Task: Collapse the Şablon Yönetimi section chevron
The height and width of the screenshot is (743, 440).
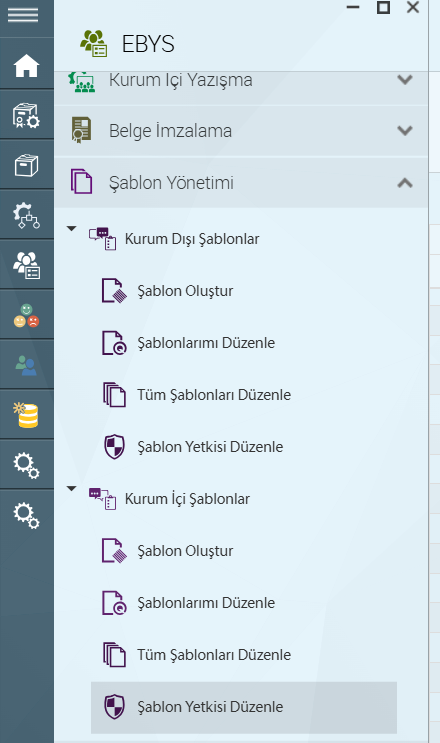Action: [405, 183]
